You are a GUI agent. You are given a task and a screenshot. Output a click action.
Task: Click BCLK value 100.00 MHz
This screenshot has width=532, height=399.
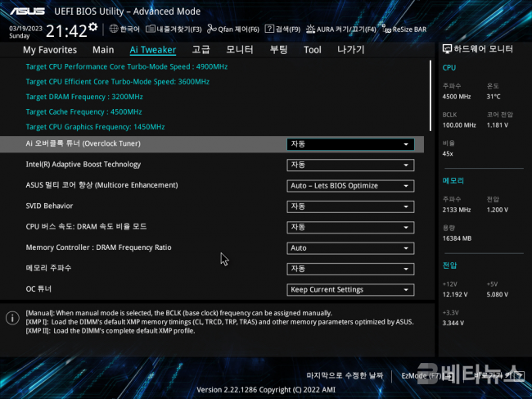pos(459,125)
